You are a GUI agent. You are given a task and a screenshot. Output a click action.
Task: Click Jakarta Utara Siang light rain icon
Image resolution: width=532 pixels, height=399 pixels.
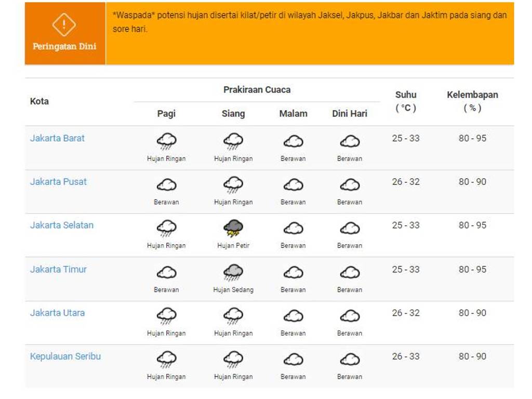(x=233, y=316)
